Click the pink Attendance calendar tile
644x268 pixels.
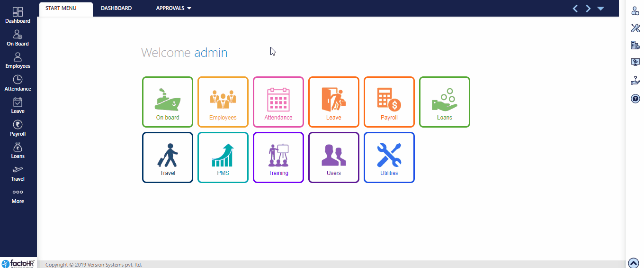coord(278,102)
